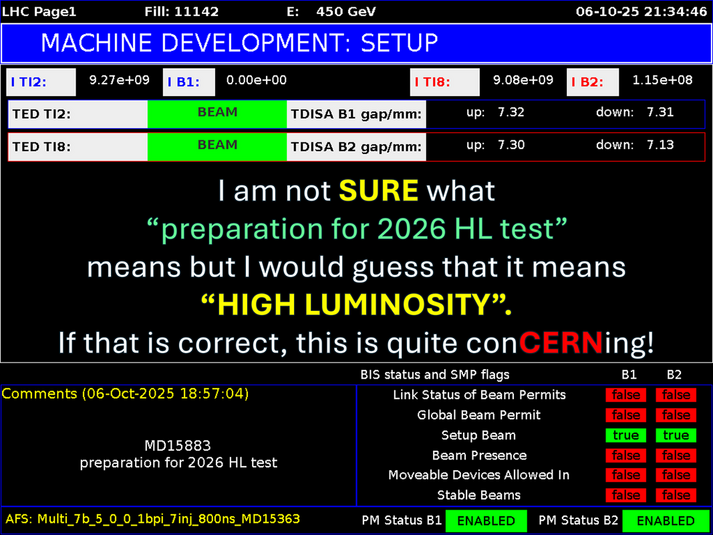Screen dimensions: 713x535
Task: Click the Beam Presence B1 false flag
Action: click(x=626, y=455)
